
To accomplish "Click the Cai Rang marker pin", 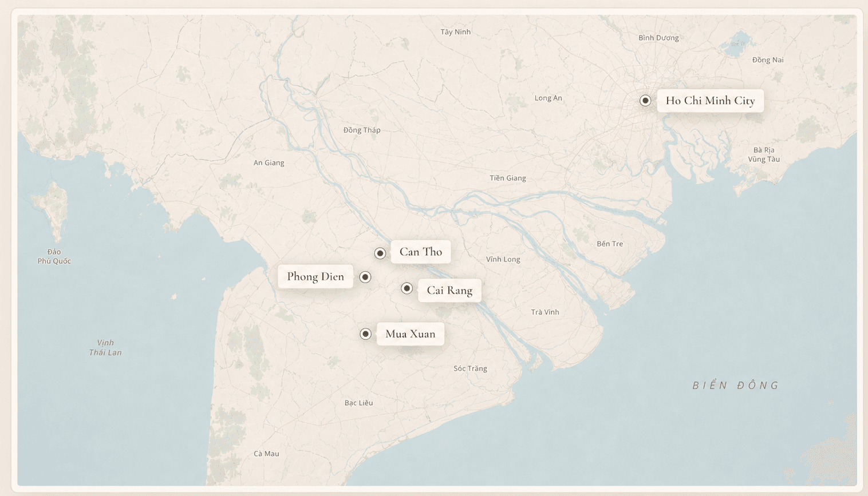I will [407, 288].
